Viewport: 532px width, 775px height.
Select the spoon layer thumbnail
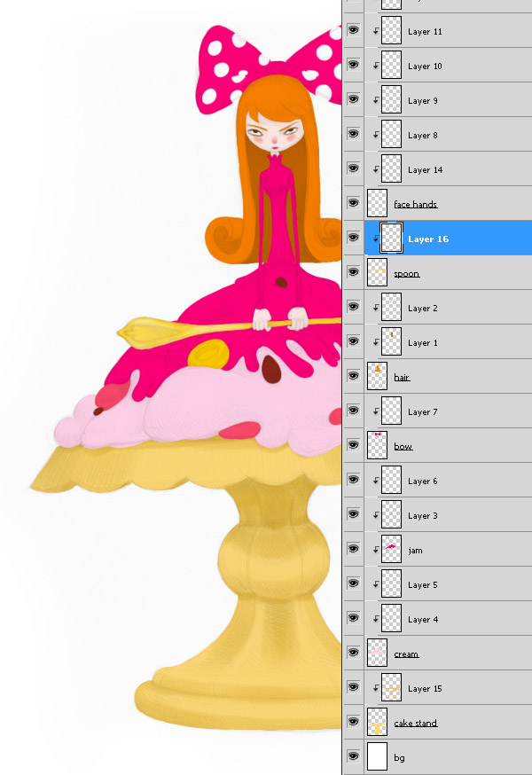pos(377,272)
